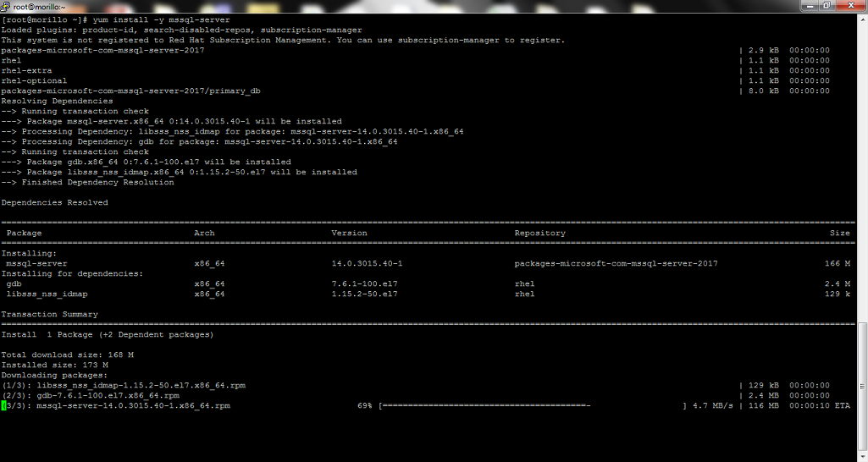Click packages-microsoft-com-mssql-server-2017 in Repository column
868x462 pixels.
pyautogui.click(x=616, y=263)
